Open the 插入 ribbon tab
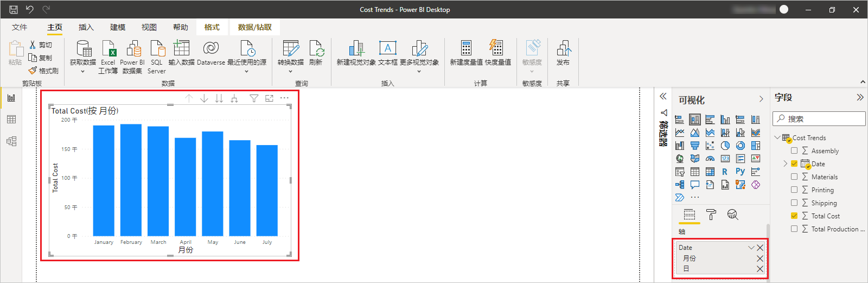The width and height of the screenshot is (868, 283). tap(86, 27)
